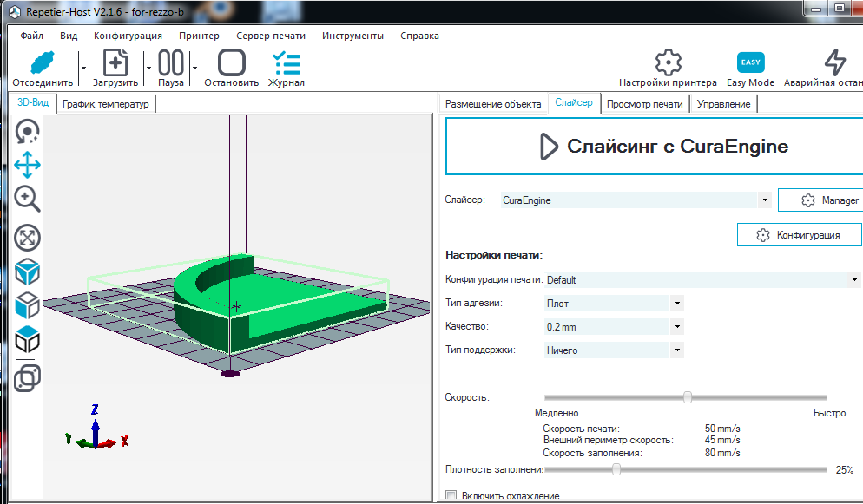
Task: Click the Pause (Пауза) toolbar icon
Action: [x=171, y=62]
